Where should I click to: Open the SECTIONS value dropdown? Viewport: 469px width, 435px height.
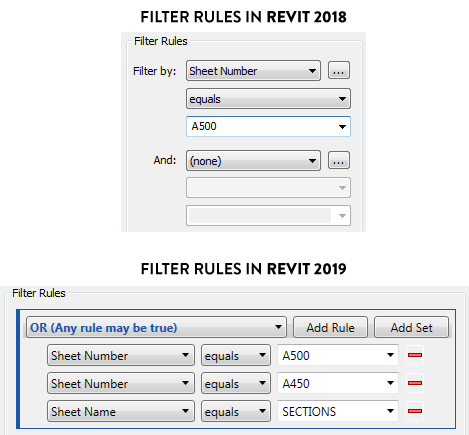click(338, 411)
